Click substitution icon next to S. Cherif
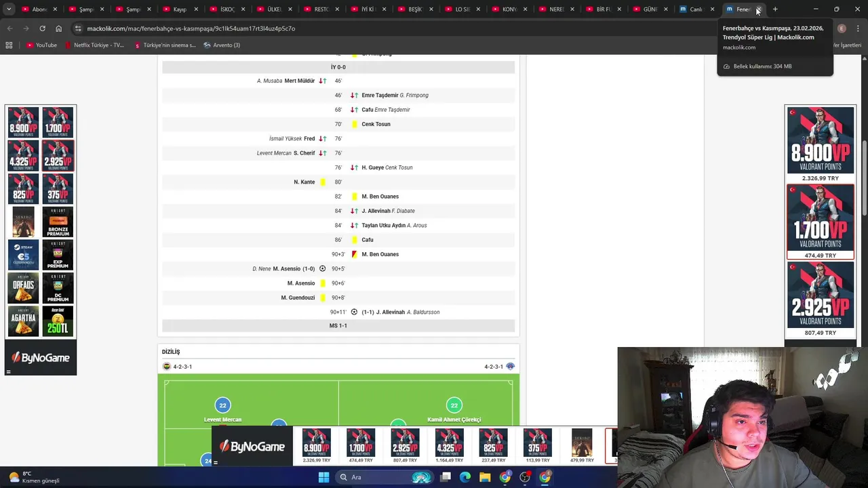 tap(323, 153)
